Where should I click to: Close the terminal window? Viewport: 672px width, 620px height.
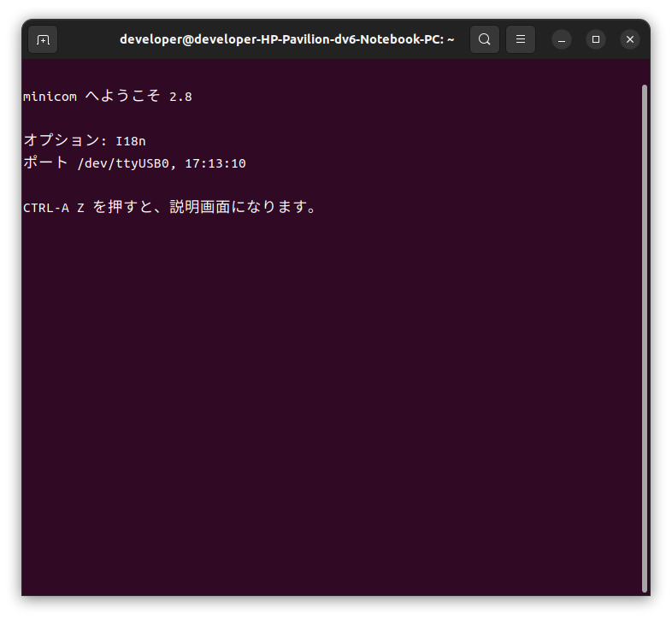click(x=630, y=40)
